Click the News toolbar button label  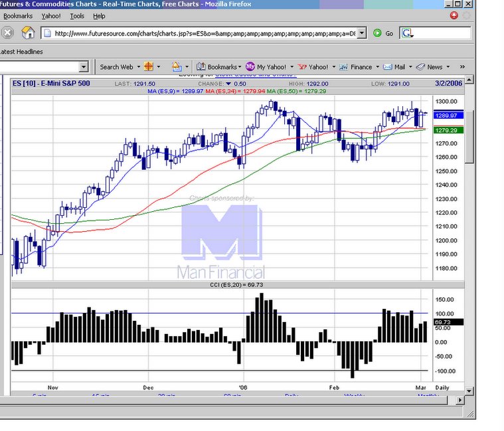click(434, 67)
